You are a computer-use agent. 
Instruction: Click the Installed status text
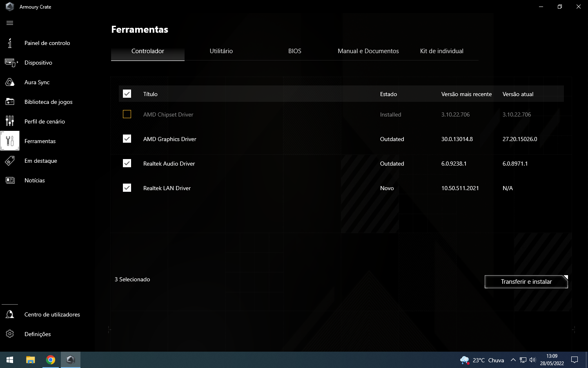(x=391, y=114)
